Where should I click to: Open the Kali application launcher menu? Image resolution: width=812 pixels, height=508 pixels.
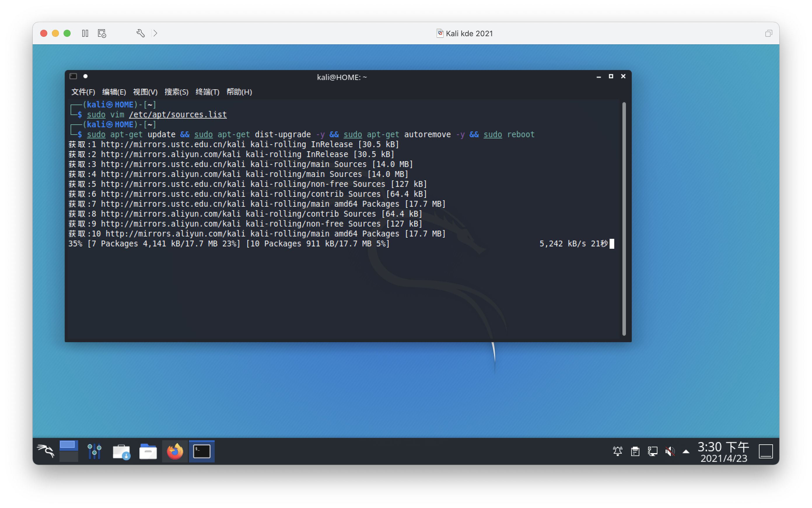click(x=45, y=451)
